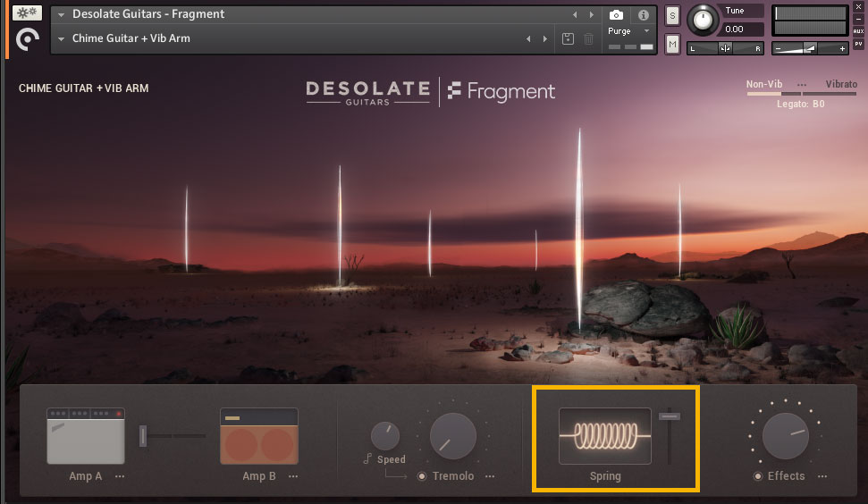Click the Amp A label
This screenshot has width=868, height=504.
point(85,476)
